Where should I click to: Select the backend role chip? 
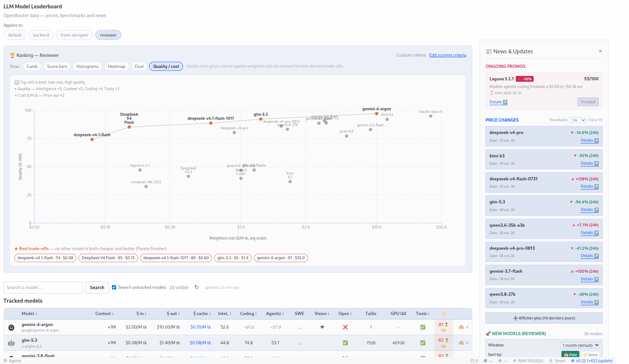coord(41,35)
